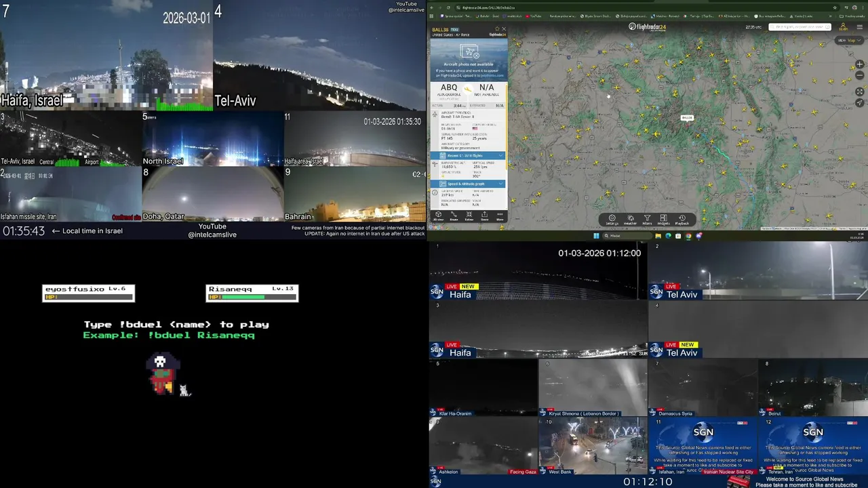This screenshot has width=868, height=488.
Task: Open the Flightradar24 account icon
Action: point(843,27)
